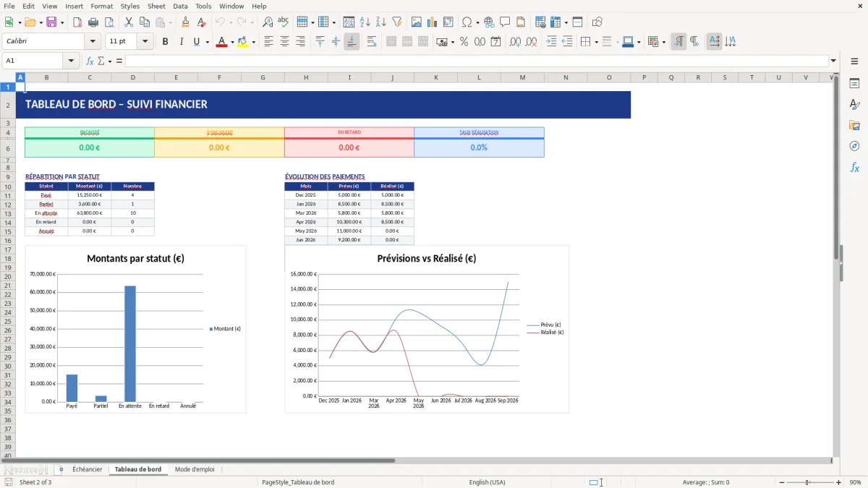Image resolution: width=868 pixels, height=488 pixels.
Task: Click the Sort Ascending toolbar icon
Action: (363, 22)
